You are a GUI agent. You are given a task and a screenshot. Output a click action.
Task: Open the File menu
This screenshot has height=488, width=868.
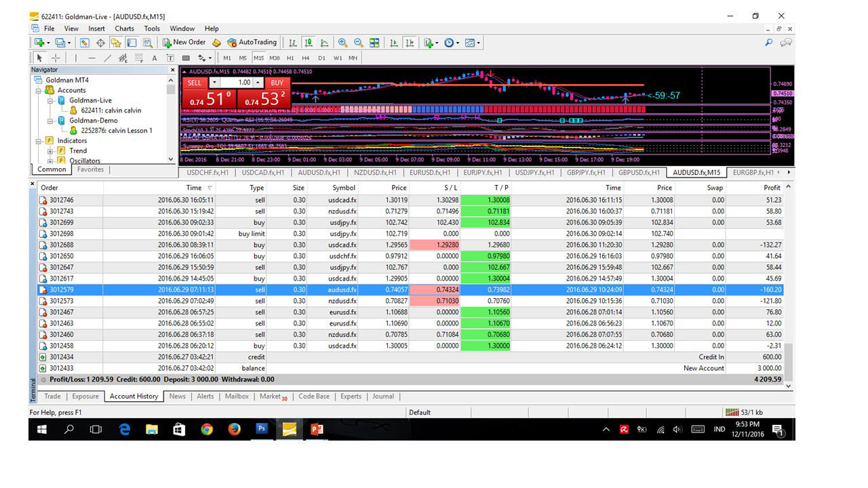pyautogui.click(x=49, y=28)
